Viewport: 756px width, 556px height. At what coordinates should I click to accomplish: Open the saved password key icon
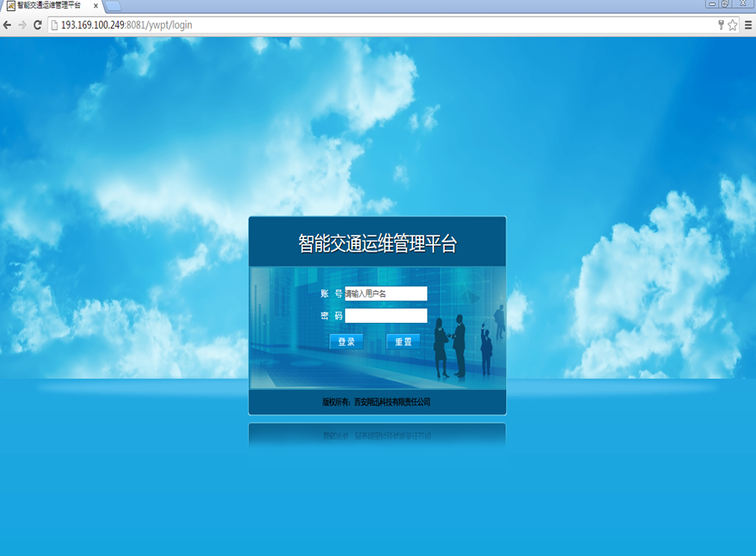click(720, 25)
